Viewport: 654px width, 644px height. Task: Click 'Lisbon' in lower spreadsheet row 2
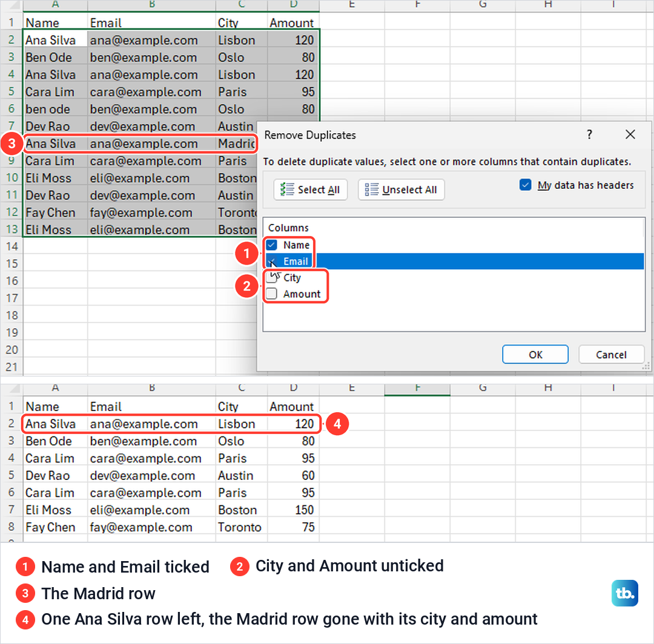(242, 424)
